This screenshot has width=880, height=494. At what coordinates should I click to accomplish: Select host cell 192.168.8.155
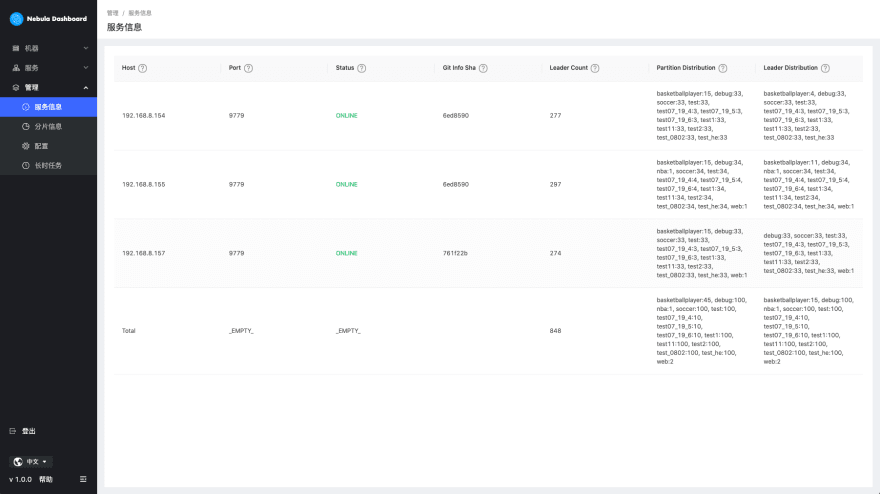pos(144,184)
